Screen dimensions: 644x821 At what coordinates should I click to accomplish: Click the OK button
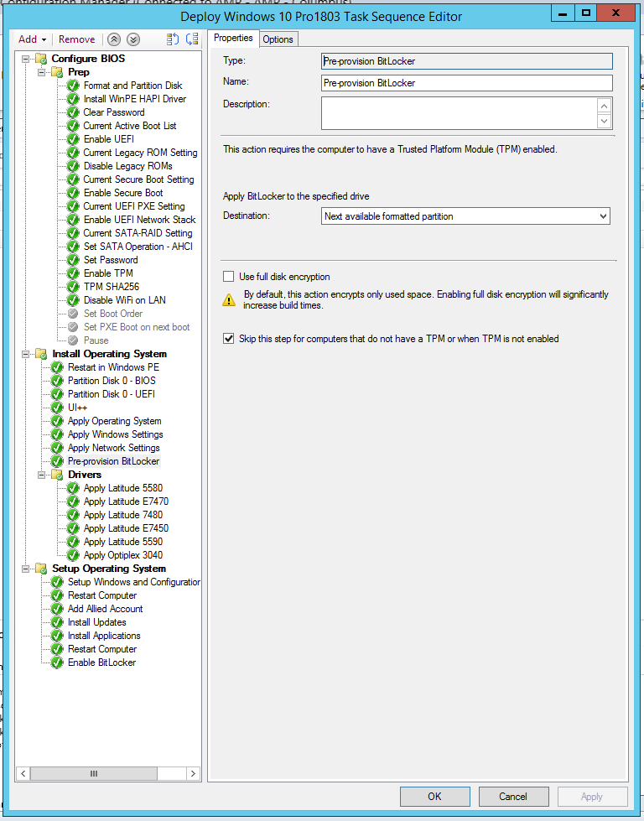[434, 797]
